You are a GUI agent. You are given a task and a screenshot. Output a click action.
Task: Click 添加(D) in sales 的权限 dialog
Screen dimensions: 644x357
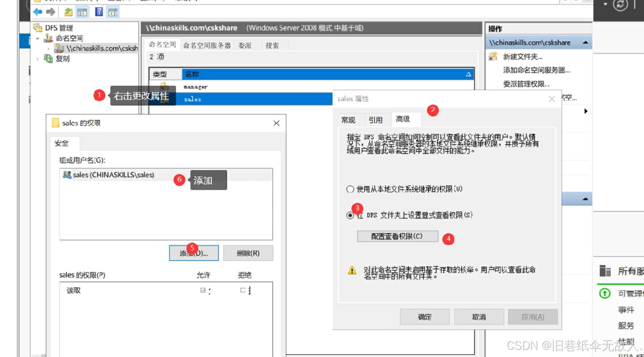click(x=193, y=253)
